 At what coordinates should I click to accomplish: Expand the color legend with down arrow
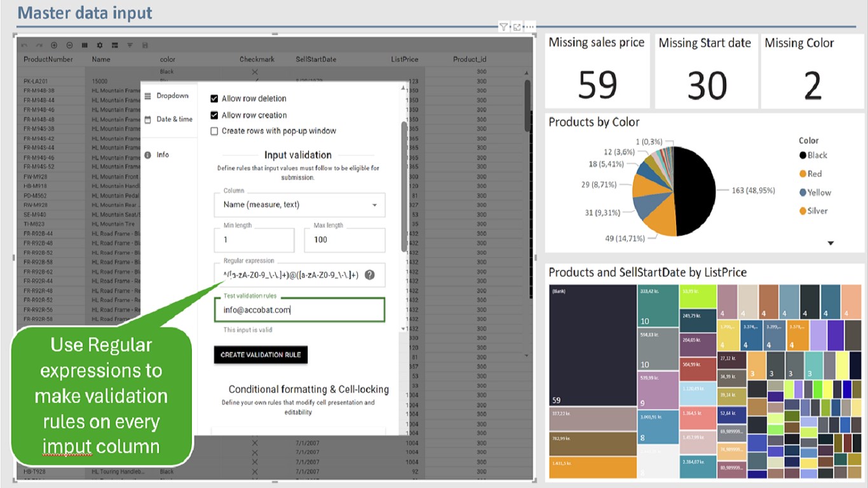(830, 243)
